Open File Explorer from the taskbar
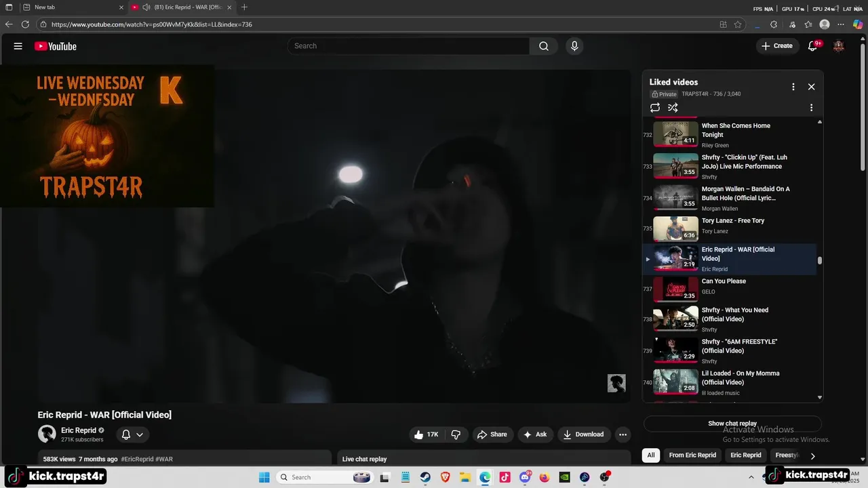This screenshot has height=488, width=868. (465, 477)
